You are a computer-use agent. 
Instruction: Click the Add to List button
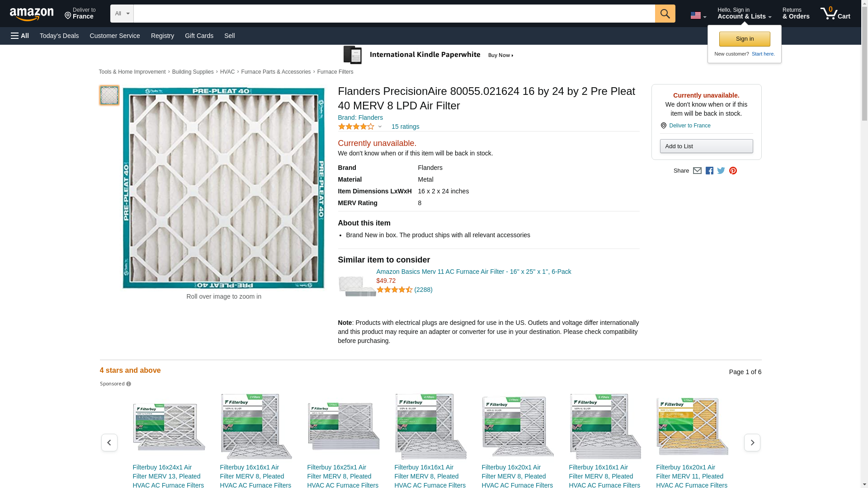(x=706, y=146)
